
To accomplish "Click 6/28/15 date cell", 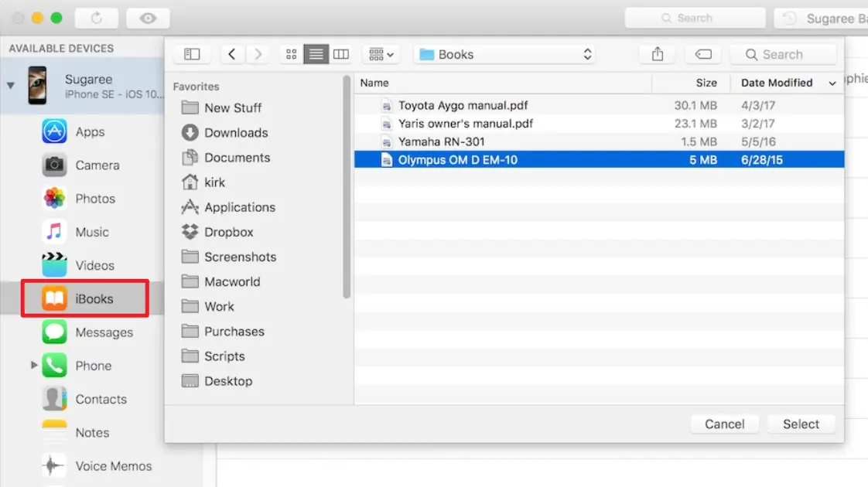I will pos(762,160).
